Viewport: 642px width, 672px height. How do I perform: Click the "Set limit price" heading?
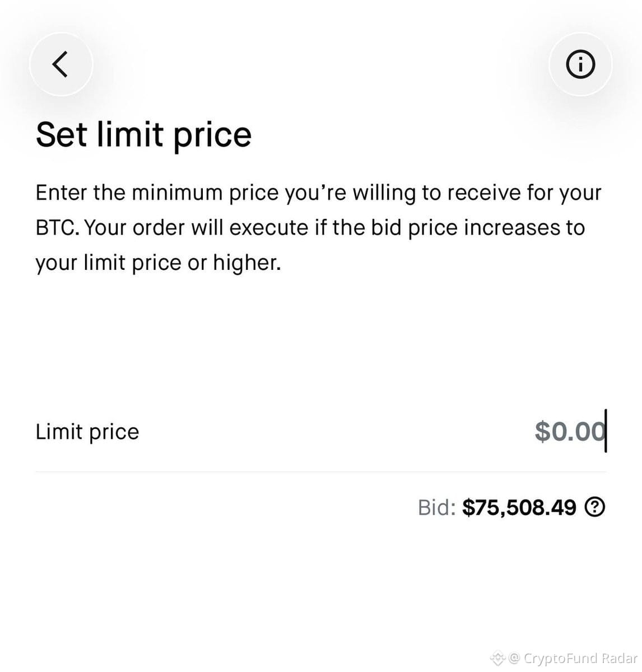click(x=144, y=134)
